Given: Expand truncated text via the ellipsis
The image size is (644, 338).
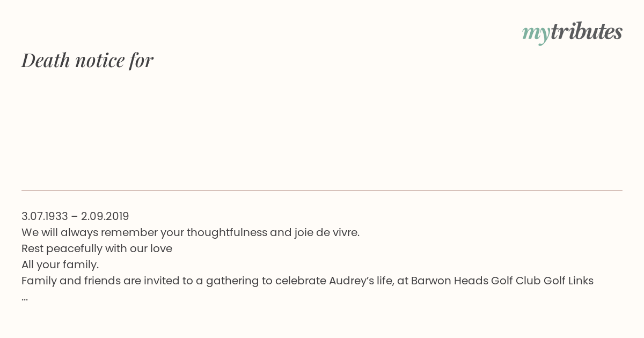Looking at the screenshot, I should pyautogui.click(x=25, y=298).
